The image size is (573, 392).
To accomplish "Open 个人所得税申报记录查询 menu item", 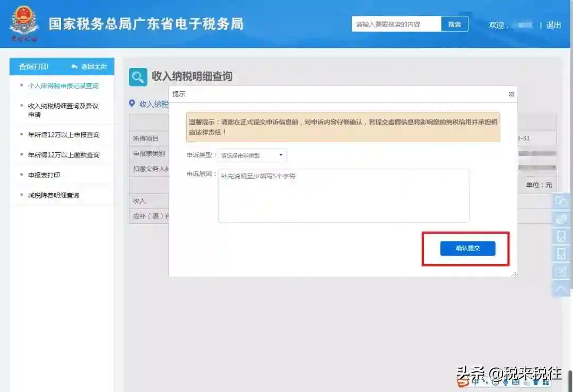I will point(63,86).
